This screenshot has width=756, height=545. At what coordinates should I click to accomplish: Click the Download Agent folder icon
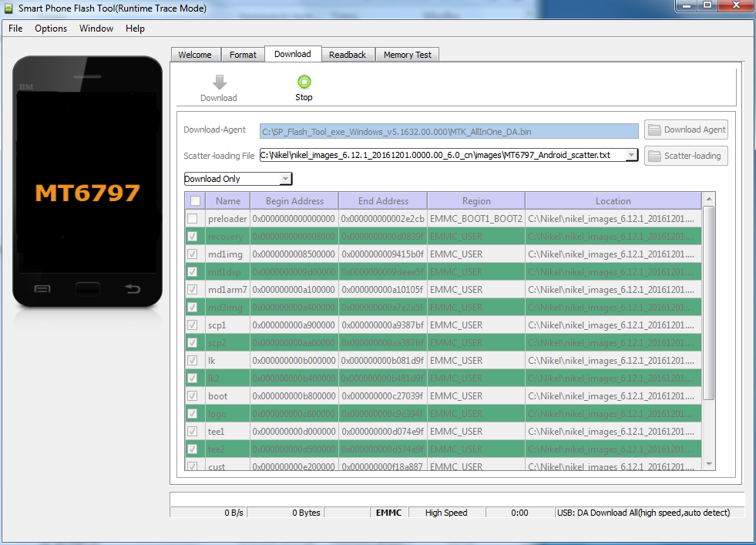654,130
